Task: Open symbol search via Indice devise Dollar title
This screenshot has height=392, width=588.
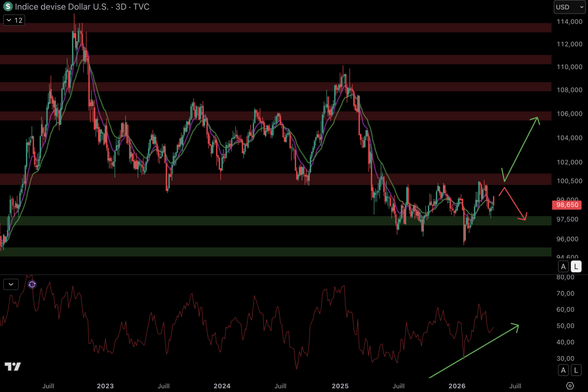Action: pyautogui.click(x=62, y=7)
